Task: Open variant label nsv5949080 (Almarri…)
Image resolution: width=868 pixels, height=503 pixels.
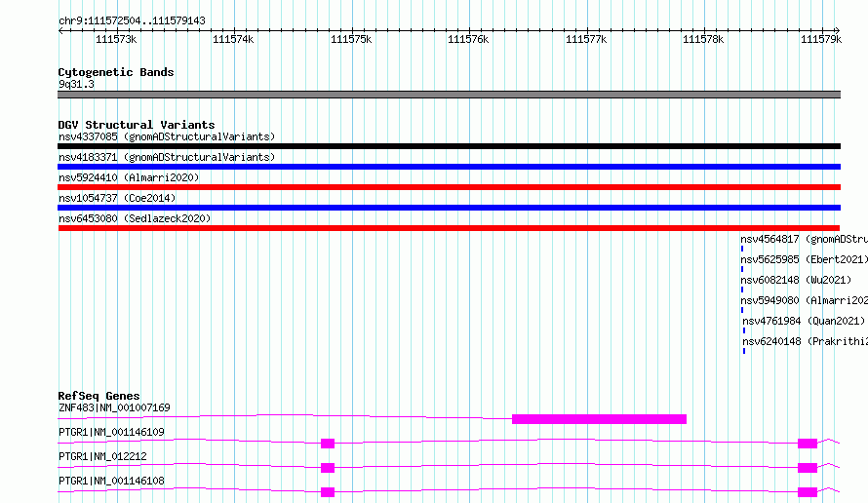Action: point(804,300)
